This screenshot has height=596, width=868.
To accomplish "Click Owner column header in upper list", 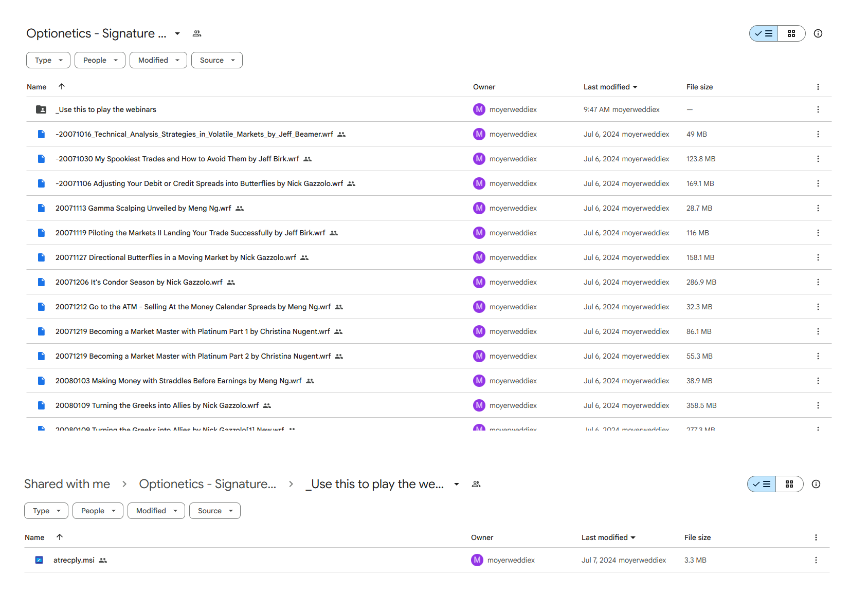I will point(484,87).
